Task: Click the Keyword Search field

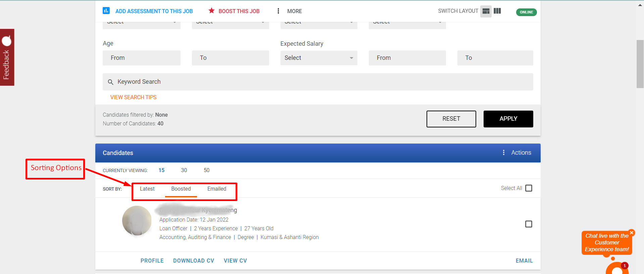Action: pos(317,82)
